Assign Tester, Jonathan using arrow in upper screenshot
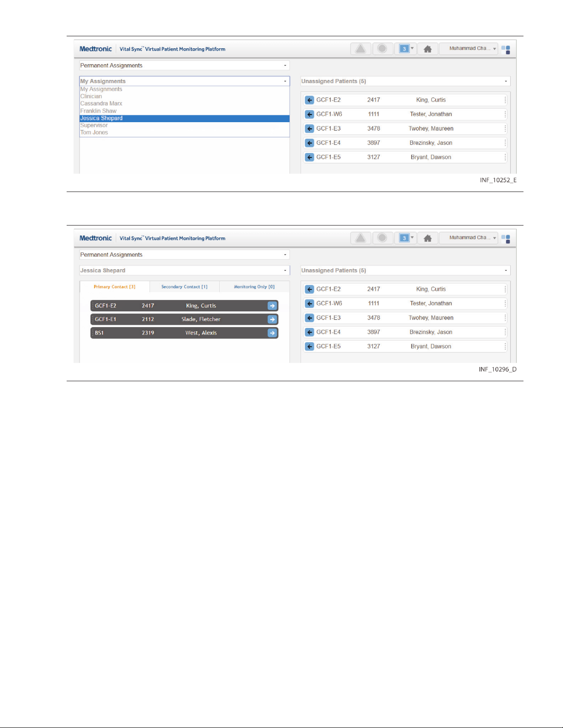 click(310, 114)
